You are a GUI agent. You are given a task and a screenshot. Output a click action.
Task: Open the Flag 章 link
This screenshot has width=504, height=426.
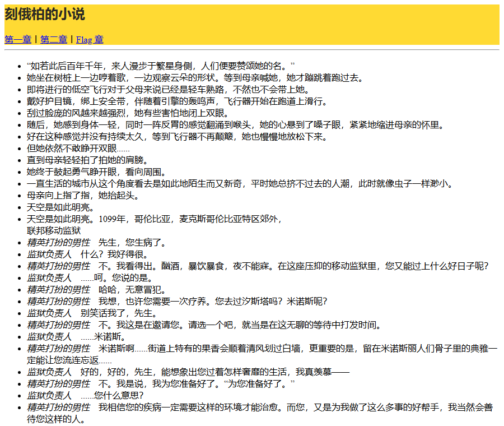click(x=90, y=40)
